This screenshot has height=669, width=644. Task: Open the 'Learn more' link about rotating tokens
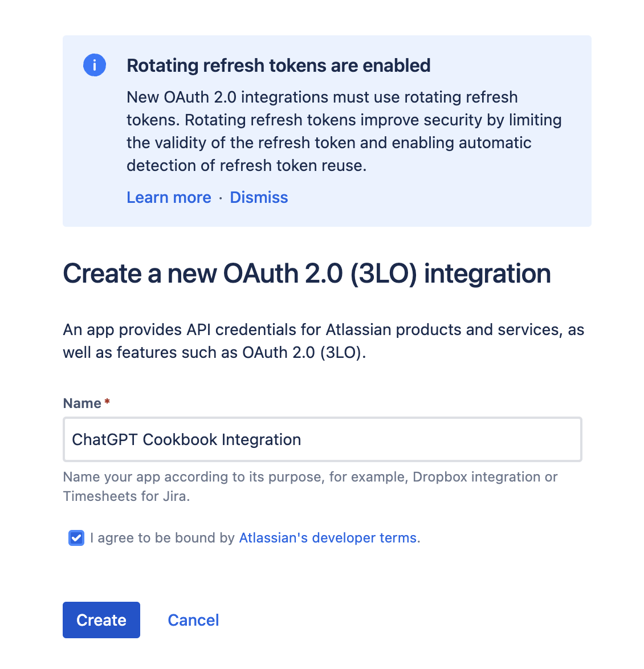169,197
